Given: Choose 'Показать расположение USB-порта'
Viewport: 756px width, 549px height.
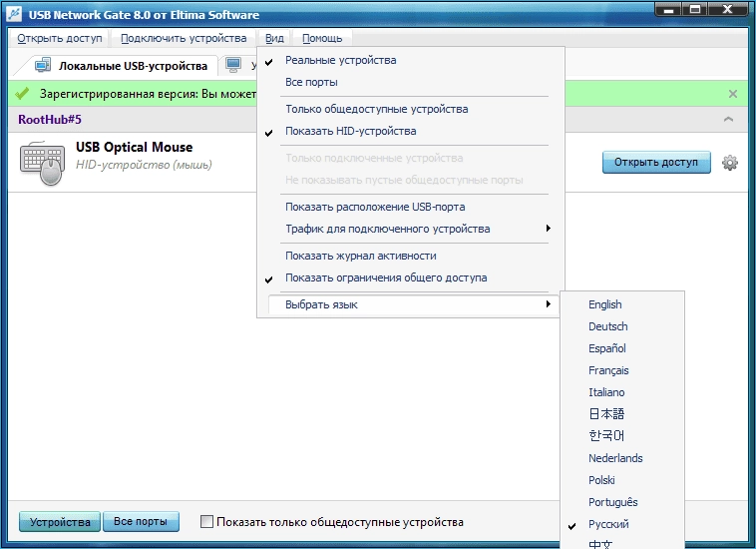Looking at the screenshot, I should click(410, 207).
